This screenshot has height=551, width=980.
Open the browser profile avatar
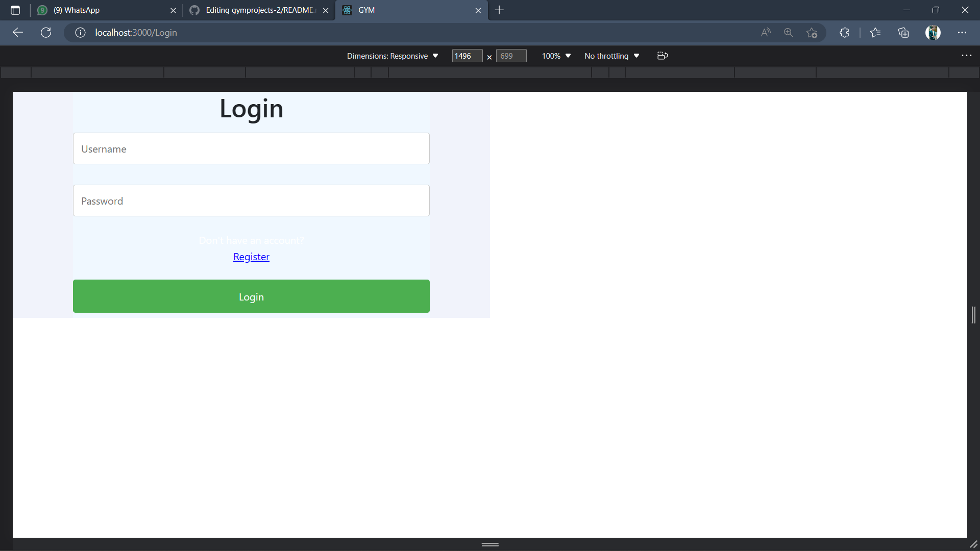click(933, 33)
